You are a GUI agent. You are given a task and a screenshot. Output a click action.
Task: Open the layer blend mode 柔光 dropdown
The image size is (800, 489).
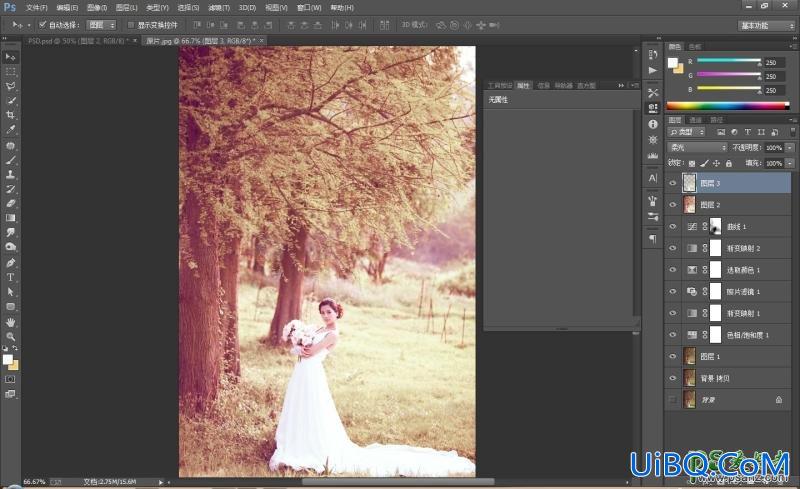[x=697, y=148]
